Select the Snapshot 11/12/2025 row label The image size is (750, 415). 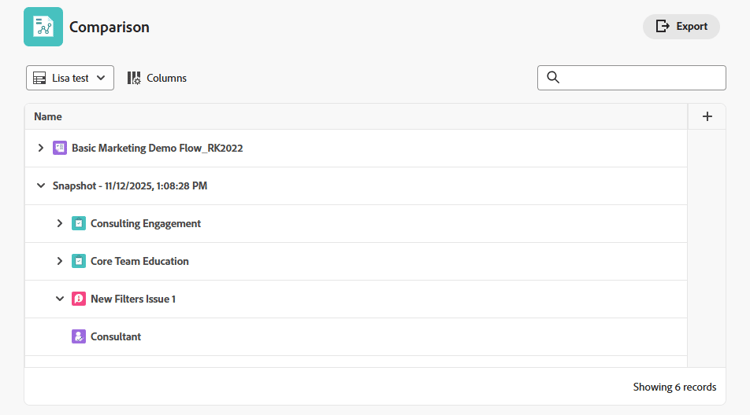pos(130,186)
